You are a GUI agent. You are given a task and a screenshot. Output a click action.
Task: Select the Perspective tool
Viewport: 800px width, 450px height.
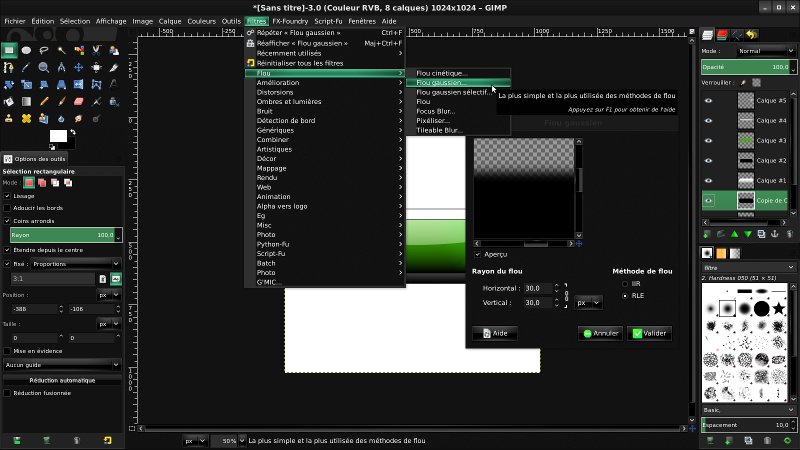(61, 84)
